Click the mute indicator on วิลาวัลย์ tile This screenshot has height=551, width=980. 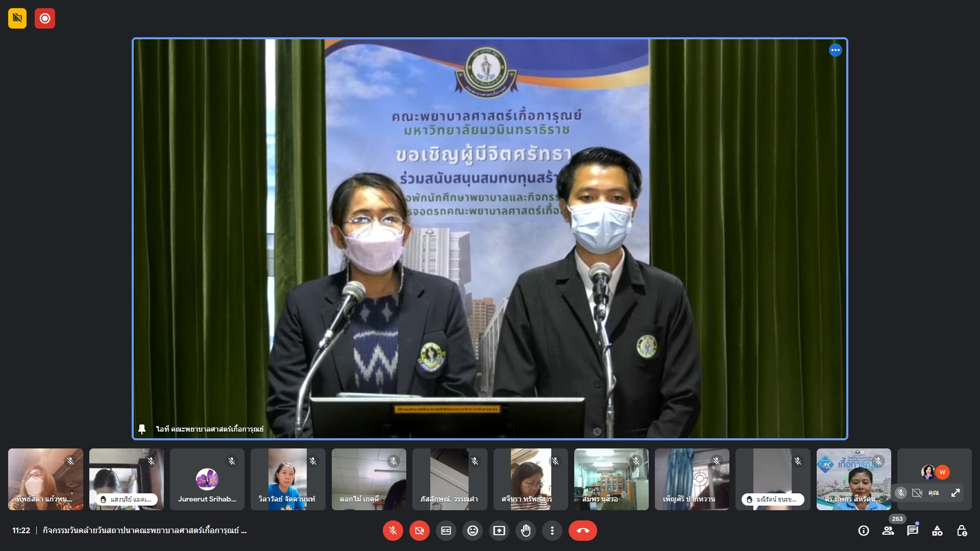tap(313, 461)
